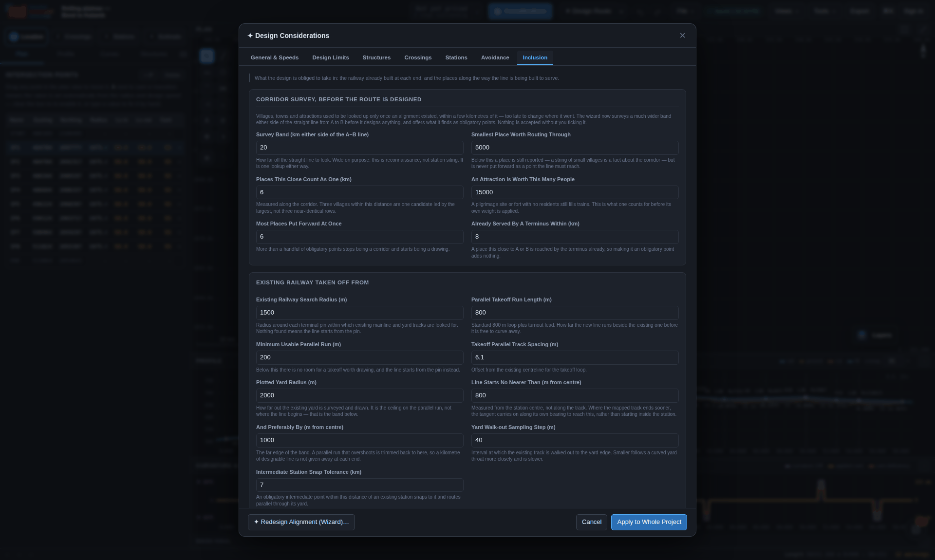935x560 pixels.
Task: Select the Inclusion tab
Action: (535, 57)
